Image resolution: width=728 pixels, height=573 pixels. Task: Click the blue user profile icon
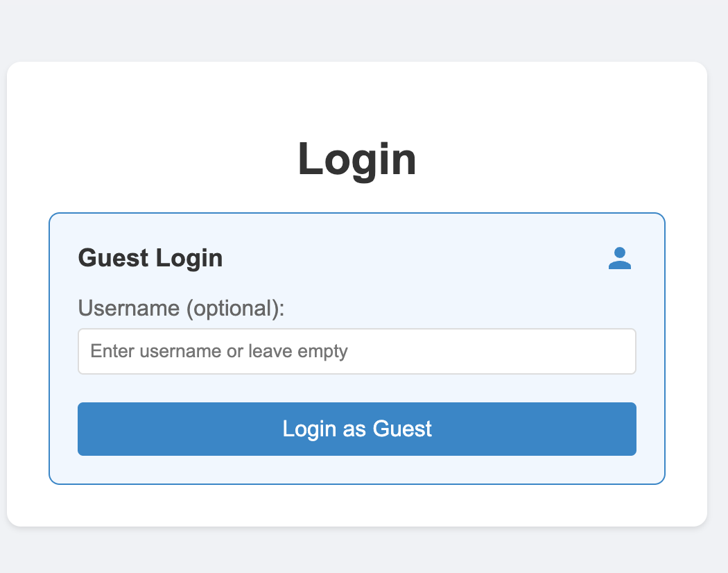pos(619,258)
